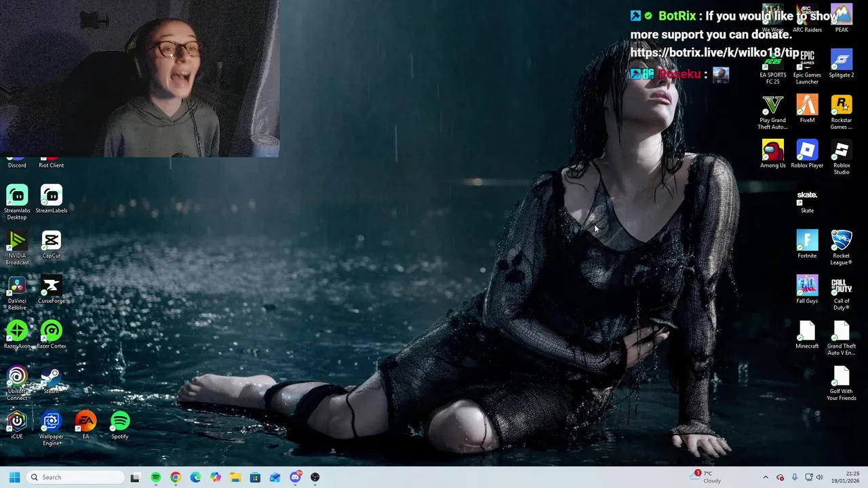868x488 pixels.
Task: Open the ARC Raiders desktop shortcut
Action: (807, 19)
